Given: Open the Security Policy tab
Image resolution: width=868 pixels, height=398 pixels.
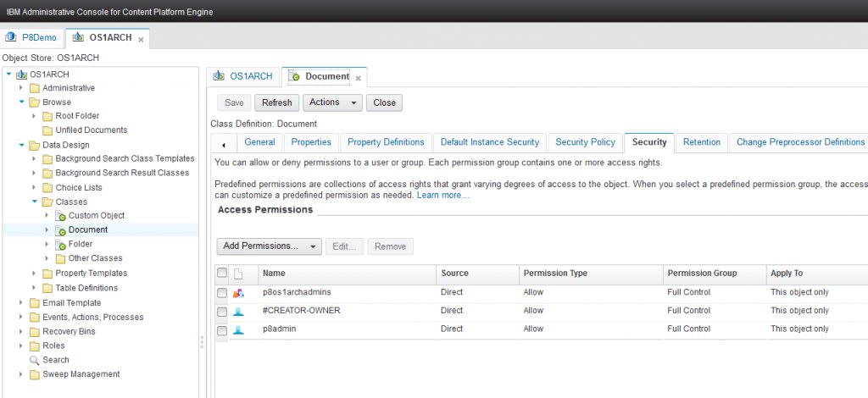Looking at the screenshot, I should (x=585, y=142).
